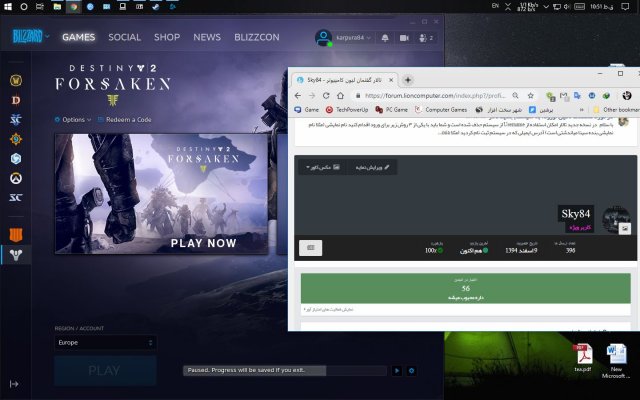Open the streaming camera icon

(x=404, y=38)
